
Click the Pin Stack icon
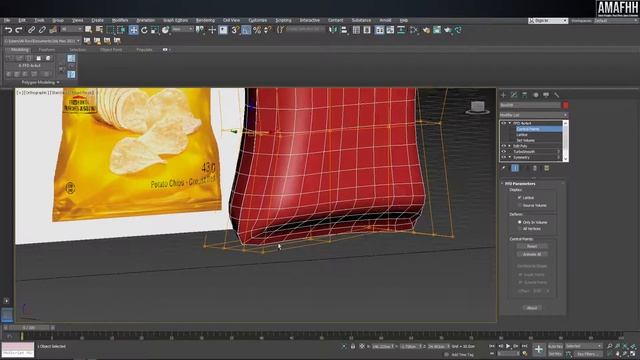(x=504, y=168)
